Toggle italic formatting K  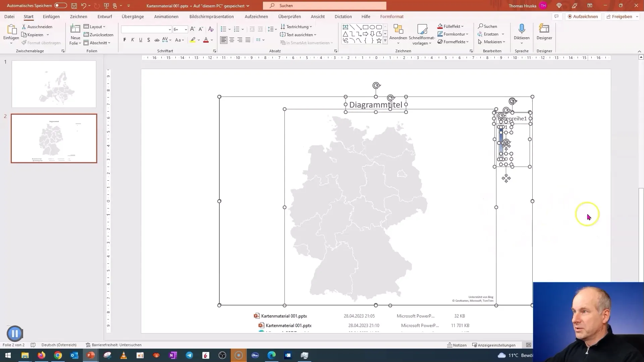pos(133,40)
